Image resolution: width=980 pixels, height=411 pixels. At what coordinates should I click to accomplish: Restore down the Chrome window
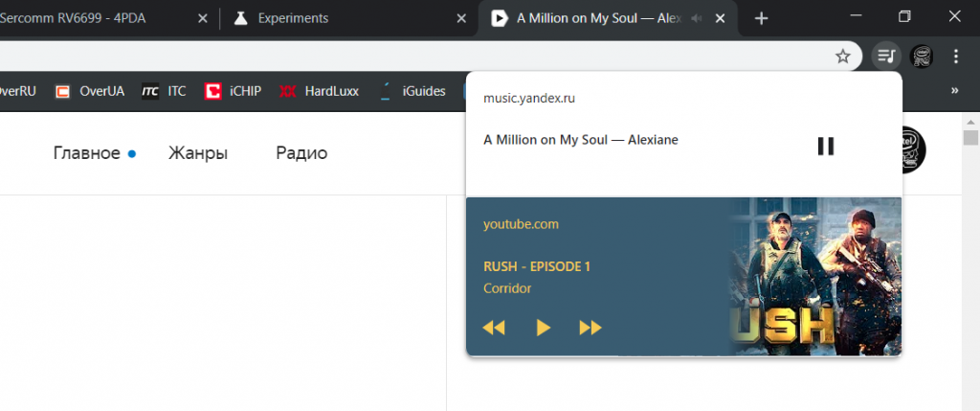(x=904, y=16)
